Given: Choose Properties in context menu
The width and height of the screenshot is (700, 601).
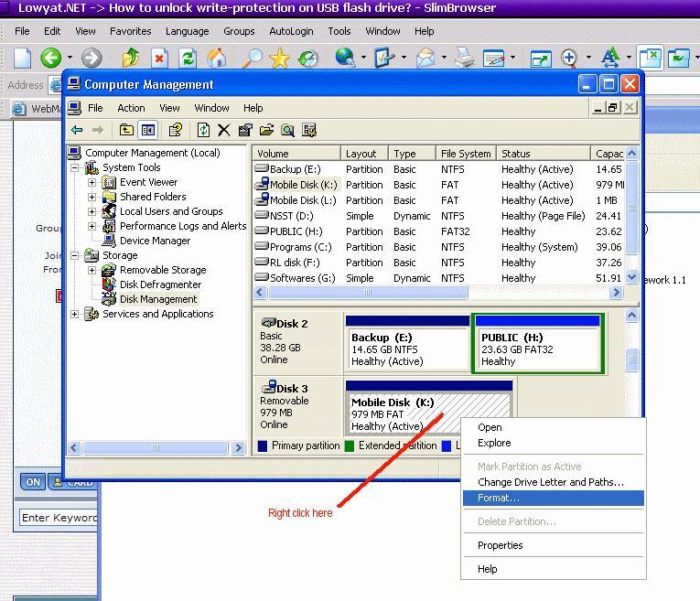Looking at the screenshot, I should 553,545.
